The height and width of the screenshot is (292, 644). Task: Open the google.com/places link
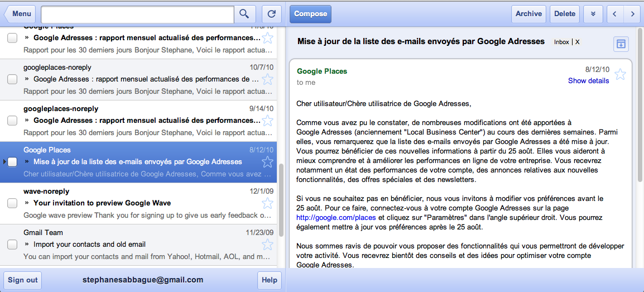(337, 217)
